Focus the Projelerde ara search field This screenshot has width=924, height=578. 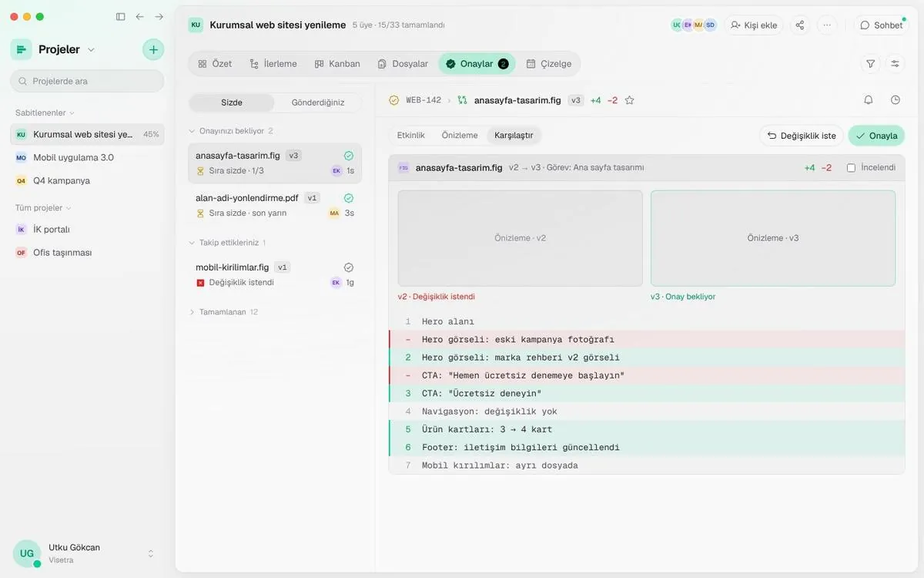[x=87, y=81]
